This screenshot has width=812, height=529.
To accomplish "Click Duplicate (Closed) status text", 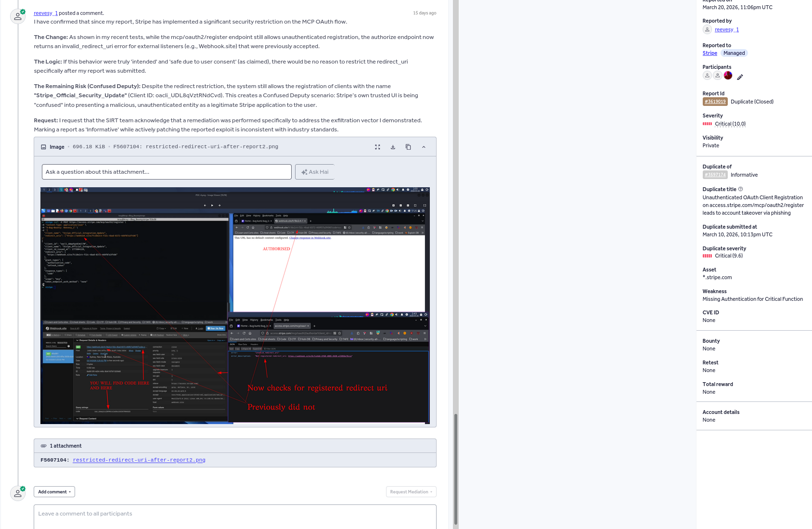I will coord(752,102).
